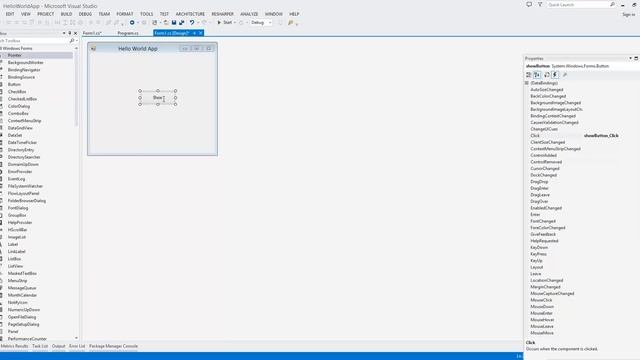Image resolution: width=640 pixels, height=360 pixels.
Task: Open the EDIT menu
Action: tap(10, 14)
